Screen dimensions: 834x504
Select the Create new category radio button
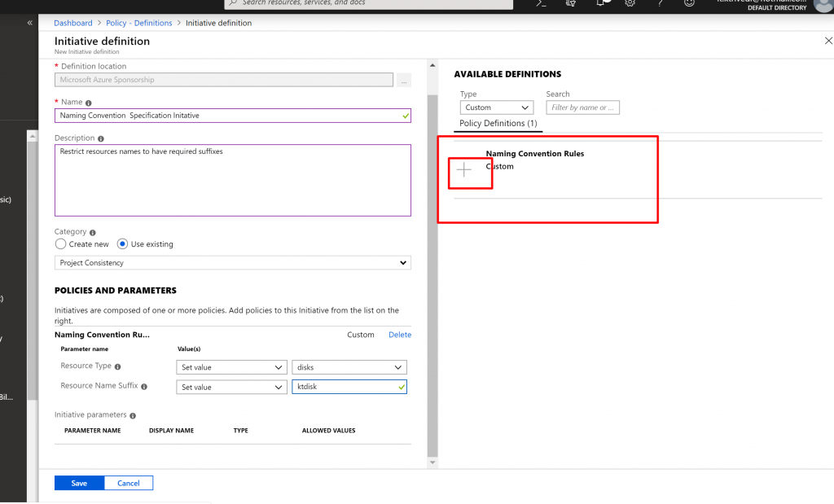click(61, 244)
